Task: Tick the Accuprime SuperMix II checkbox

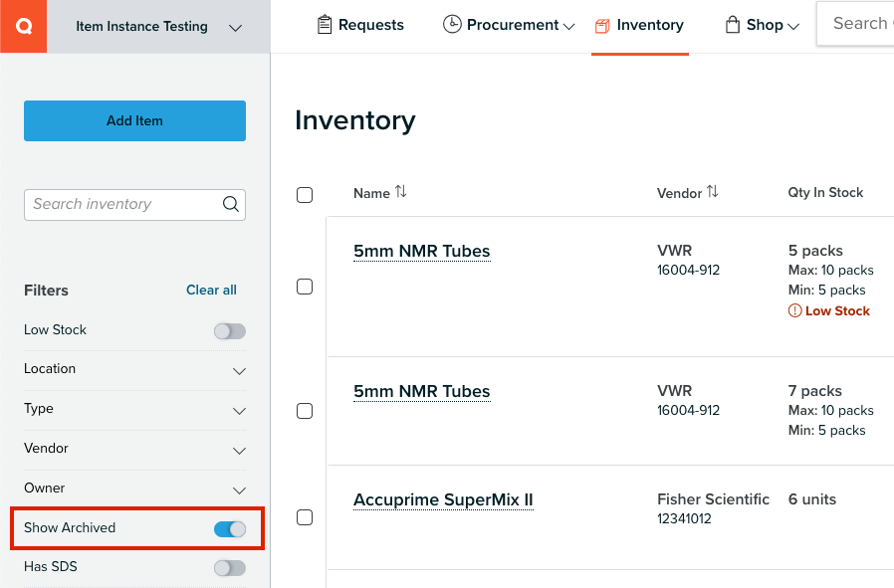Action: pyautogui.click(x=305, y=517)
